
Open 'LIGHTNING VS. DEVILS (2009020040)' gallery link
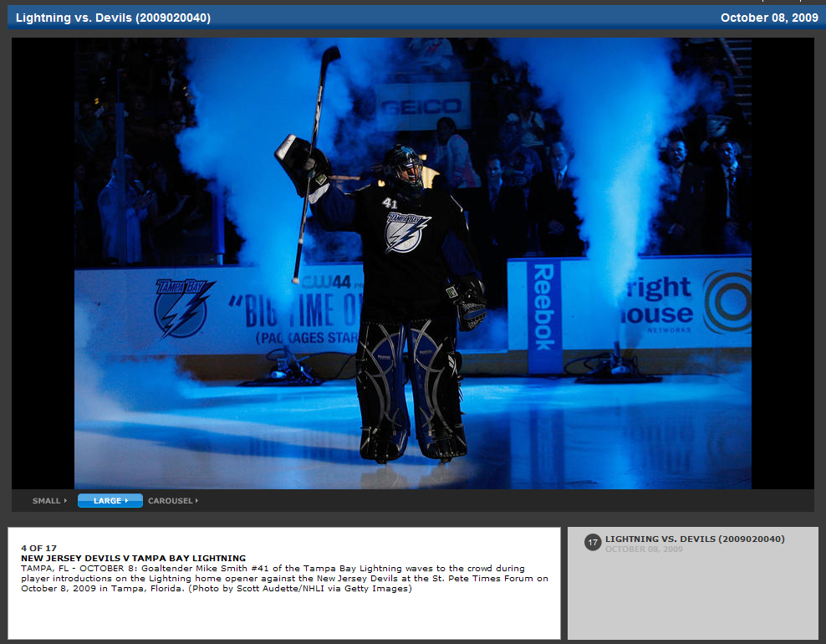[x=695, y=539]
